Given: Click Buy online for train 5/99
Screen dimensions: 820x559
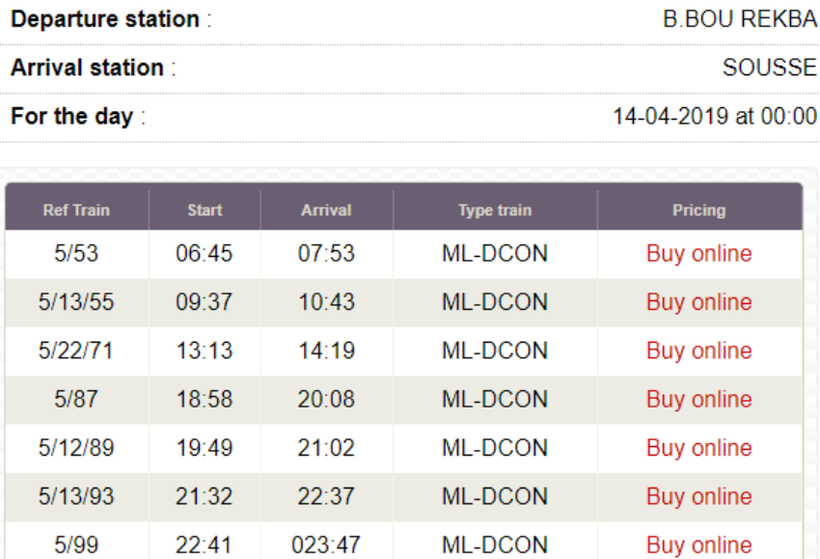Looking at the screenshot, I should 699,545.
